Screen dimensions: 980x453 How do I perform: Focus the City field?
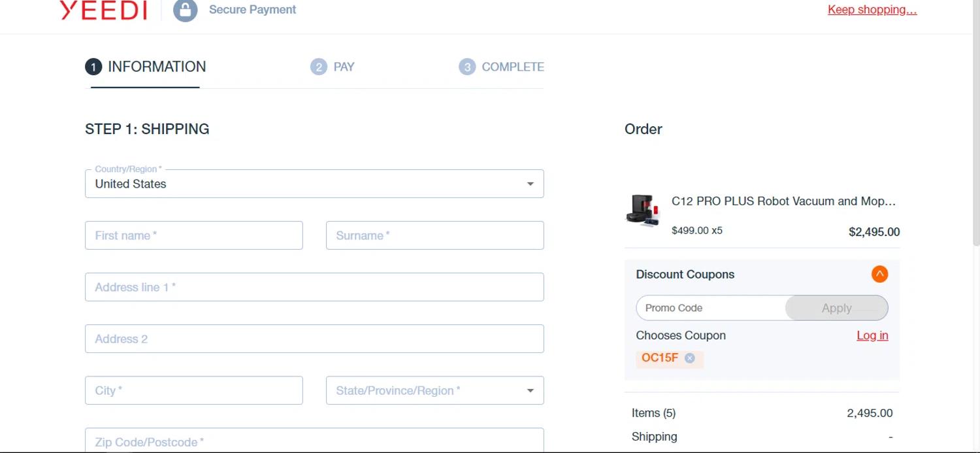(194, 390)
